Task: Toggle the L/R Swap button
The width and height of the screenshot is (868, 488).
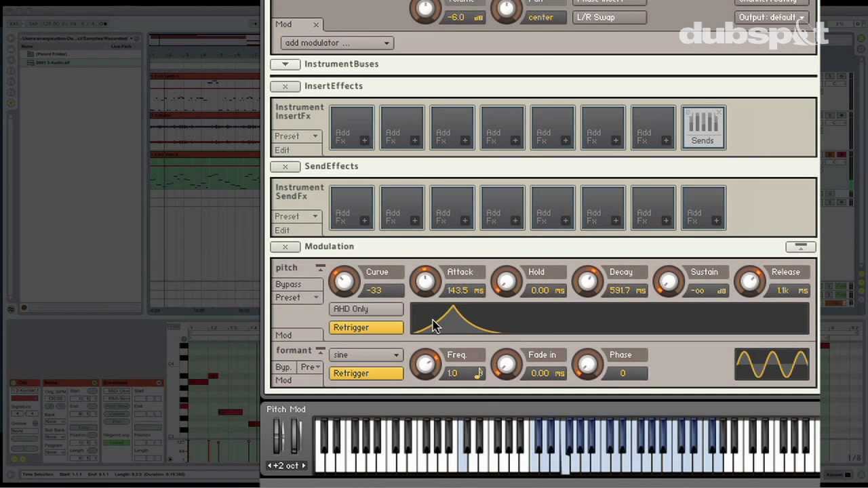Action: 610,17
